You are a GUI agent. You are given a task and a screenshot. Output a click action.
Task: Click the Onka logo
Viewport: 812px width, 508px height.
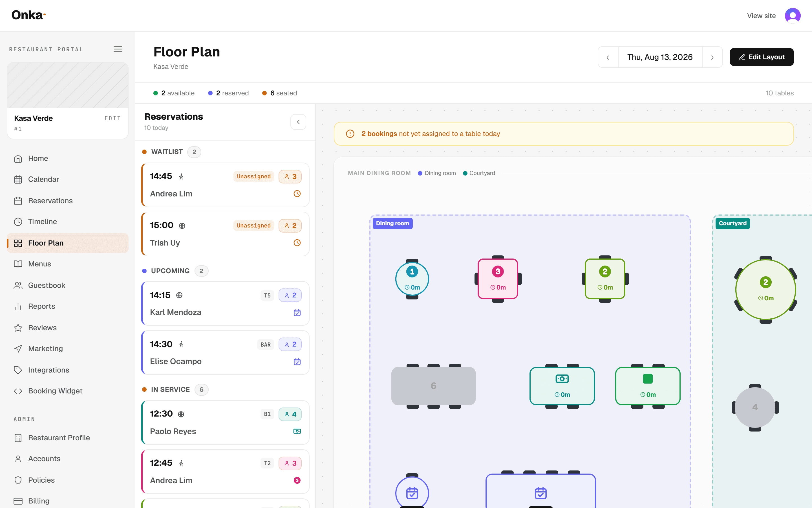click(28, 15)
